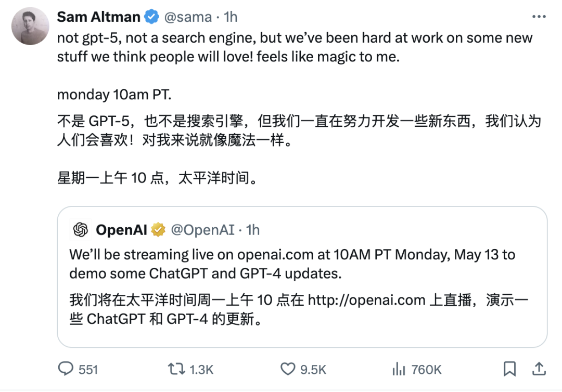This screenshot has height=392, width=562.
Task: Click the reply comment icon
Action: click(x=66, y=369)
